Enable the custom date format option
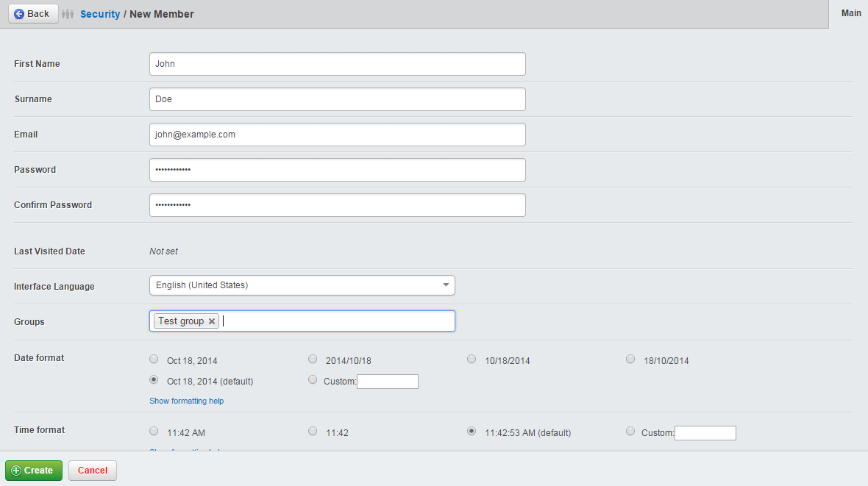The width and height of the screenshot is (868, 486). point(313,379)
